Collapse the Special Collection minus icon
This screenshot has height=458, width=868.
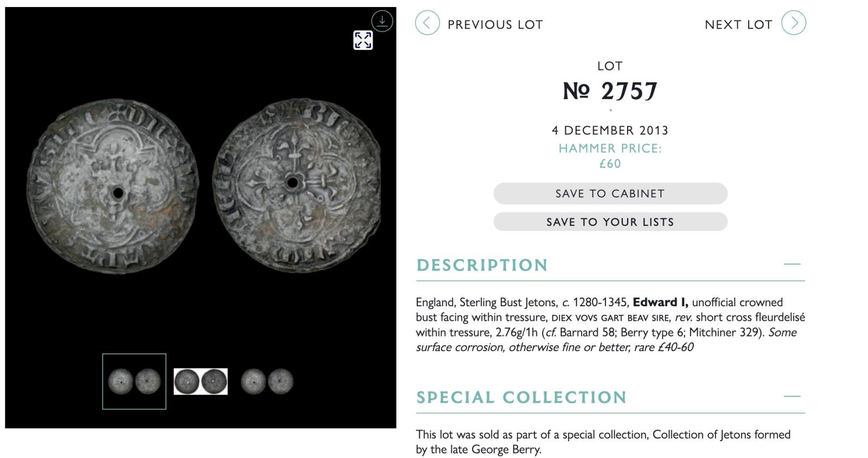pyautogui.click(x=792, y=396)
